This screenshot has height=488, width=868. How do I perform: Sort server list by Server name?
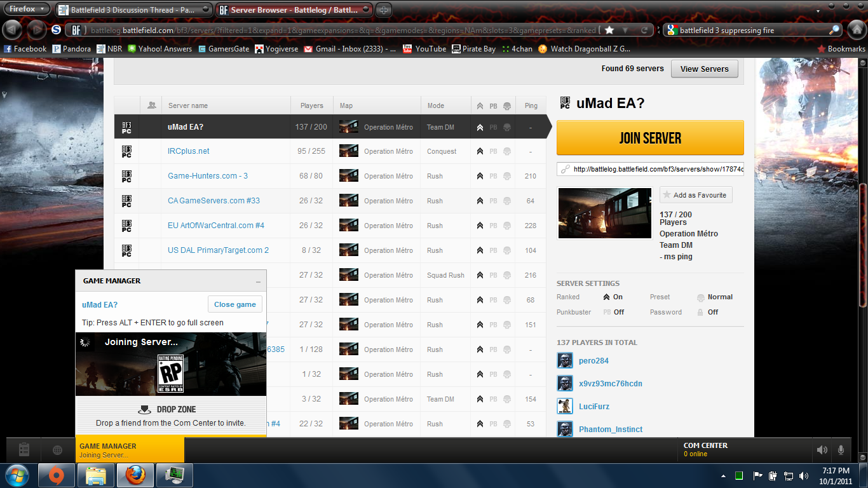pos(187,105)
